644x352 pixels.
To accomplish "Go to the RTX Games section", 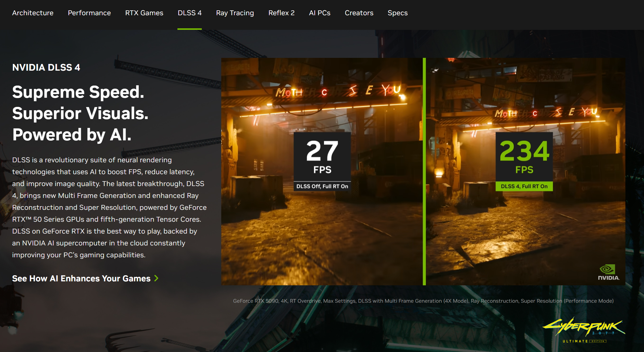I will coord(144,13).
